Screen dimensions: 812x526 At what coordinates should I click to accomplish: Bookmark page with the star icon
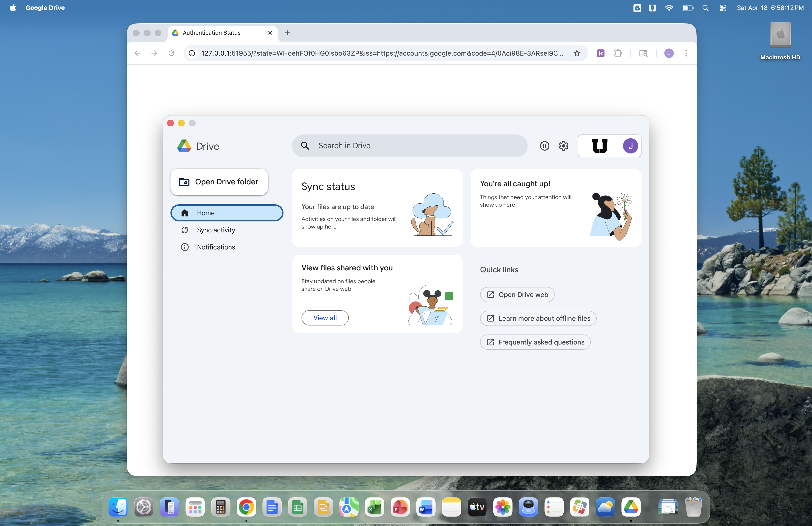pos(576,53)
